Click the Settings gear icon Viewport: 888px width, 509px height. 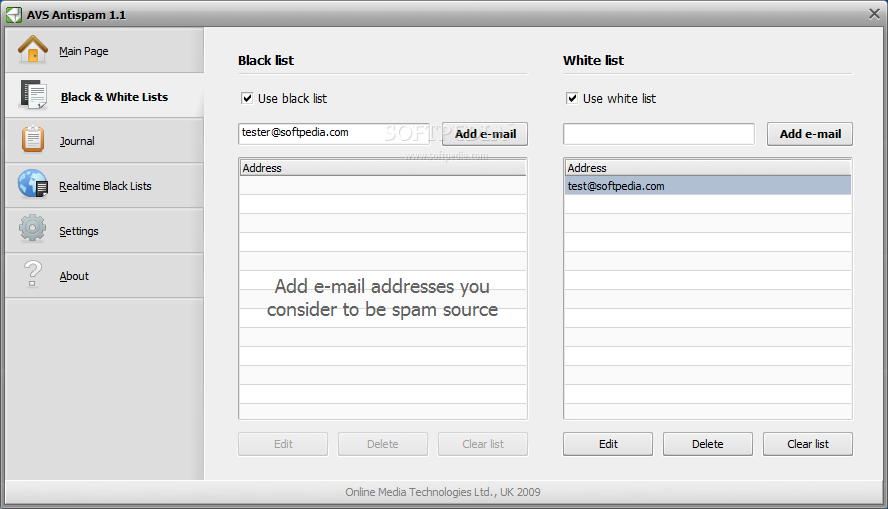[x=32, y=228]
